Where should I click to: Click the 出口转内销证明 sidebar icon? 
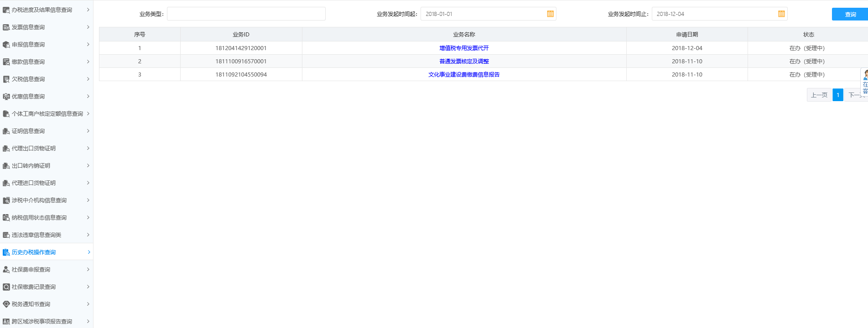tap(6, 166)
